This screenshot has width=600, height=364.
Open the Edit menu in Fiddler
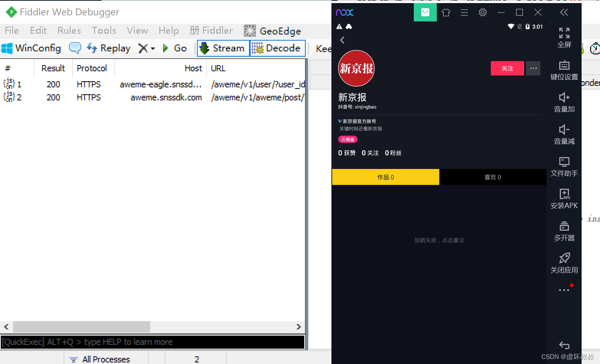[38, 31]
